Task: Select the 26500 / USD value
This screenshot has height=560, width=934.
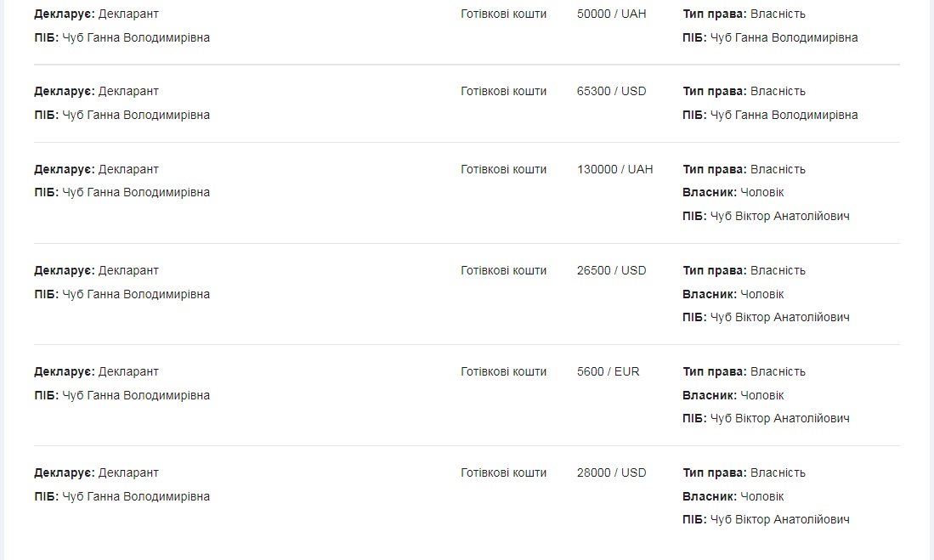Action: coord(611,271)
